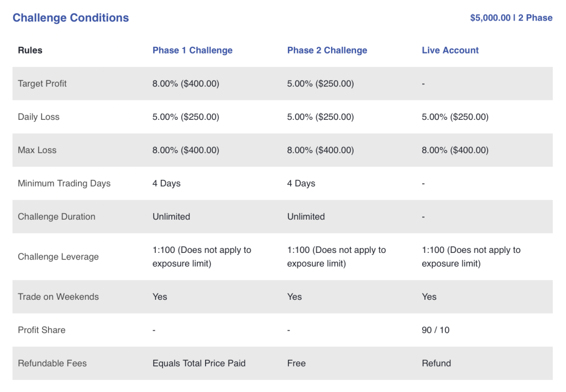Image resolution: width=566 pixels, height=392 pixels.
Task: Click the 90 / 10 profit share value
Action: (436, 330)
